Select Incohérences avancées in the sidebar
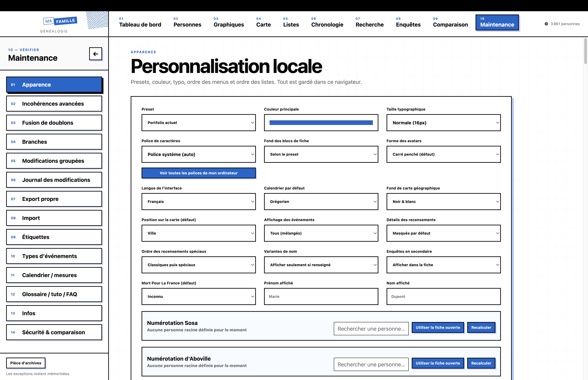Image resolution: width=588 pixels, height=380 pixels. 54,104
